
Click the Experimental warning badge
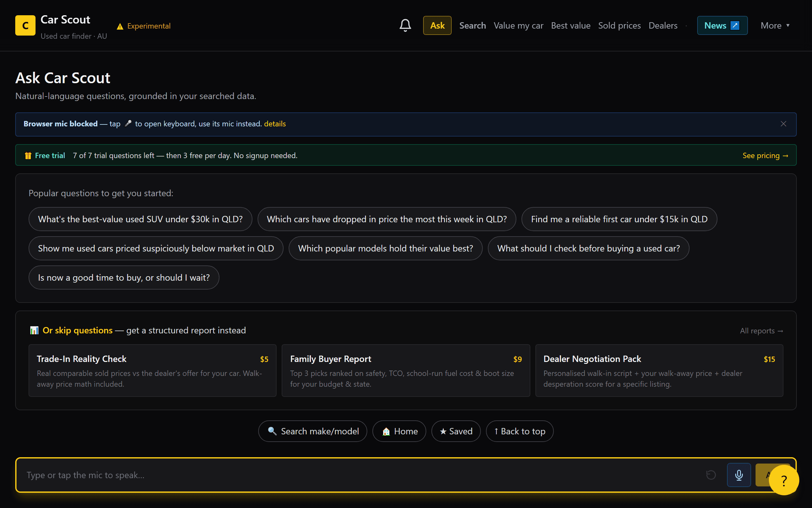[x=144, y=26]
